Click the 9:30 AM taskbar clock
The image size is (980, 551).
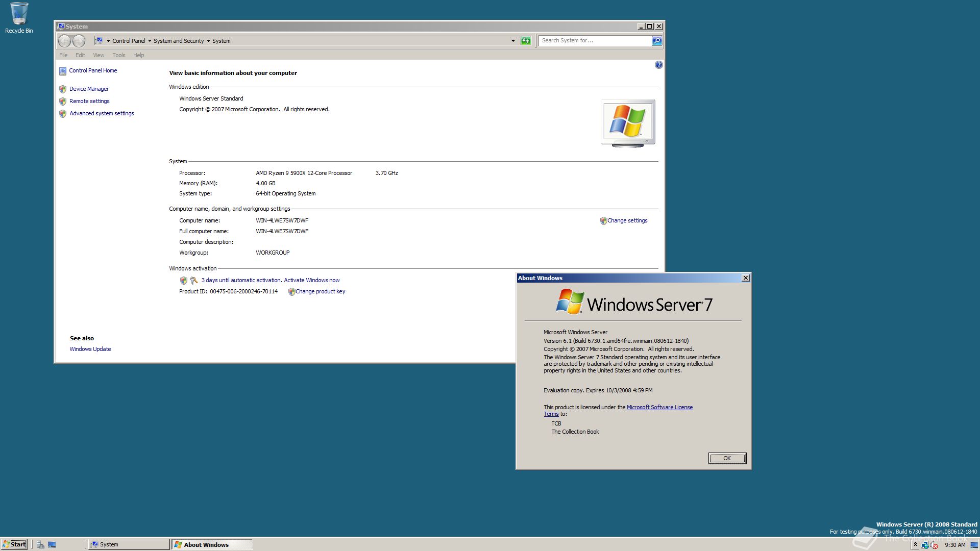point(955,545)
